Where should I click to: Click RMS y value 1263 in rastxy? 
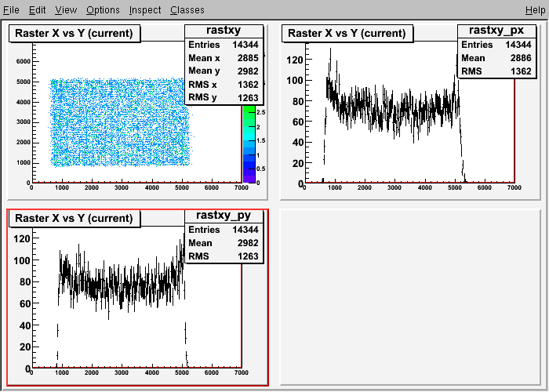click(x=248, y=98)
